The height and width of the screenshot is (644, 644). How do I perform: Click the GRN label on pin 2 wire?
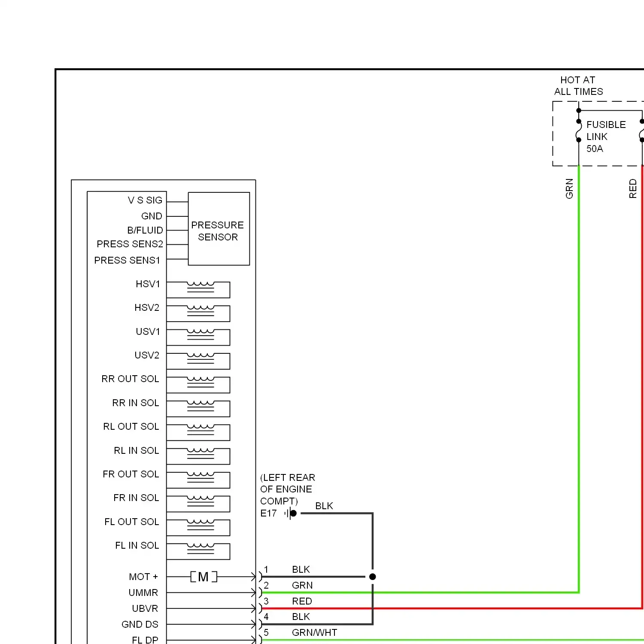click(302, 585)
